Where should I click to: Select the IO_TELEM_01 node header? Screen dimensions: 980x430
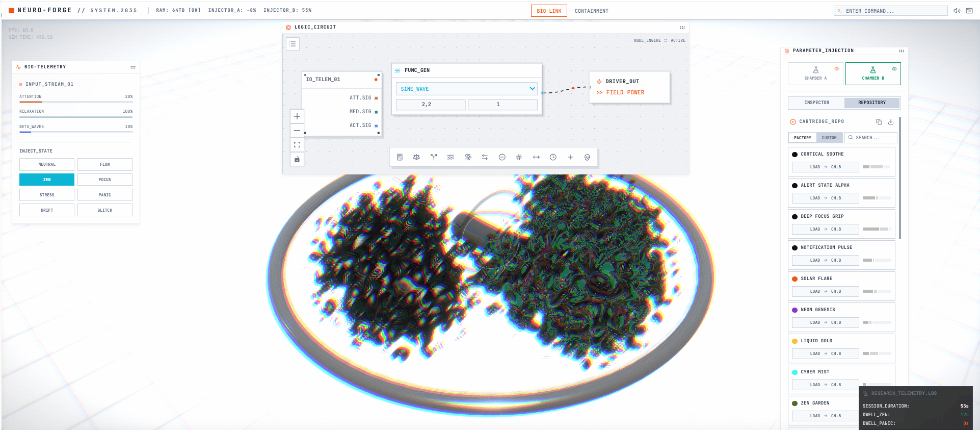pos(341,80)
